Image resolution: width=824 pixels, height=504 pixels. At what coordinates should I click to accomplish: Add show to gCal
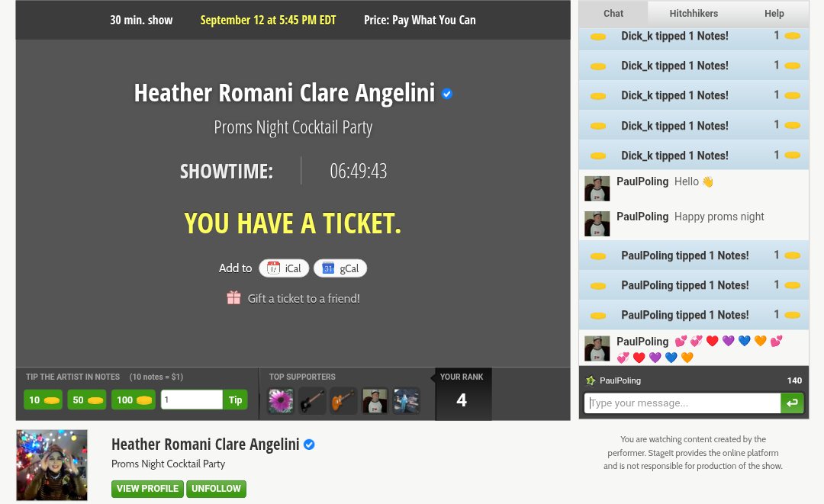click(x=340, y=268)
